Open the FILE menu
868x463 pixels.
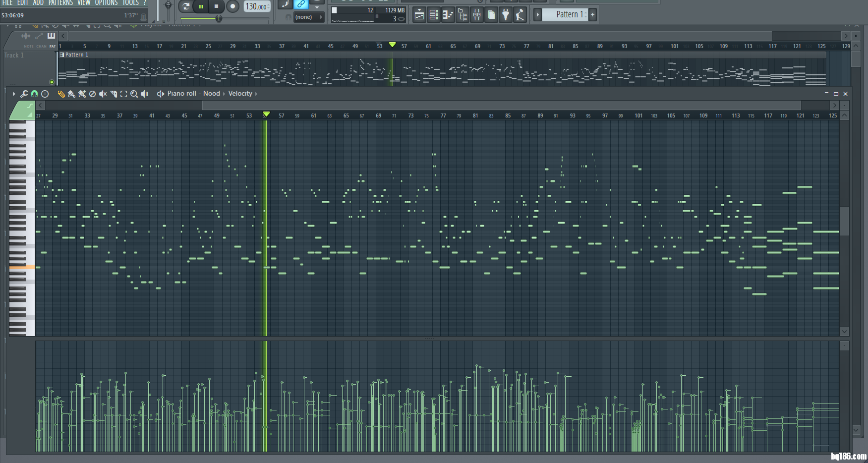(x=7, y=3)
